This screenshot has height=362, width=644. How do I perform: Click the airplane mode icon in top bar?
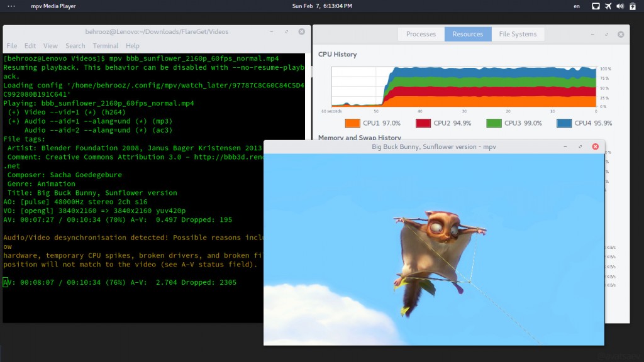[608, 6]
